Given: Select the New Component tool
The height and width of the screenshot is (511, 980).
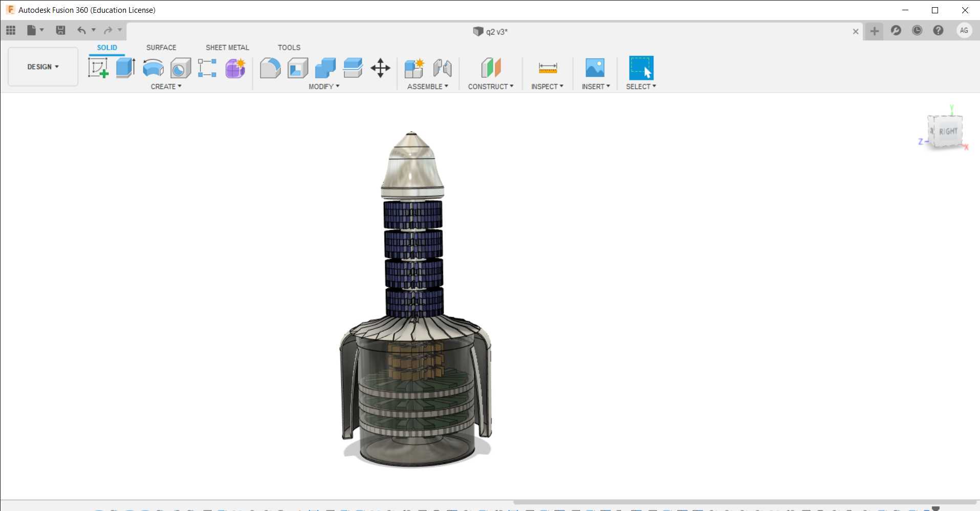Looking at the screenshot, I should coord(415,68).
